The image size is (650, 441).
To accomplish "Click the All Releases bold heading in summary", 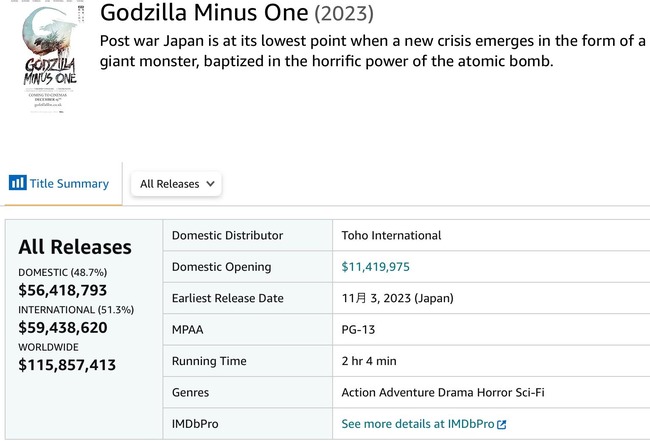I will (x=75, y=247).
